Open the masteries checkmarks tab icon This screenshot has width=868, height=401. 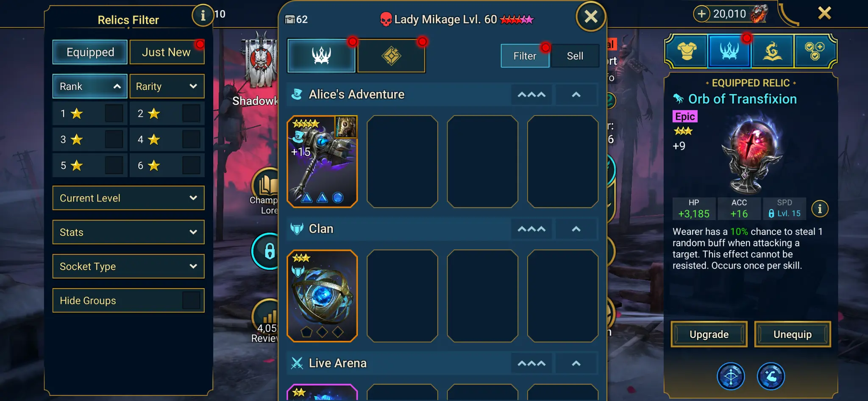pyautogui.click(x=814, y=51)
